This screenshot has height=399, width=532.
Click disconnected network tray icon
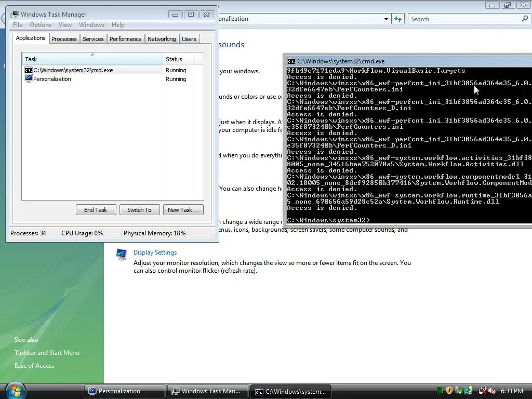(x=482, y=391)
